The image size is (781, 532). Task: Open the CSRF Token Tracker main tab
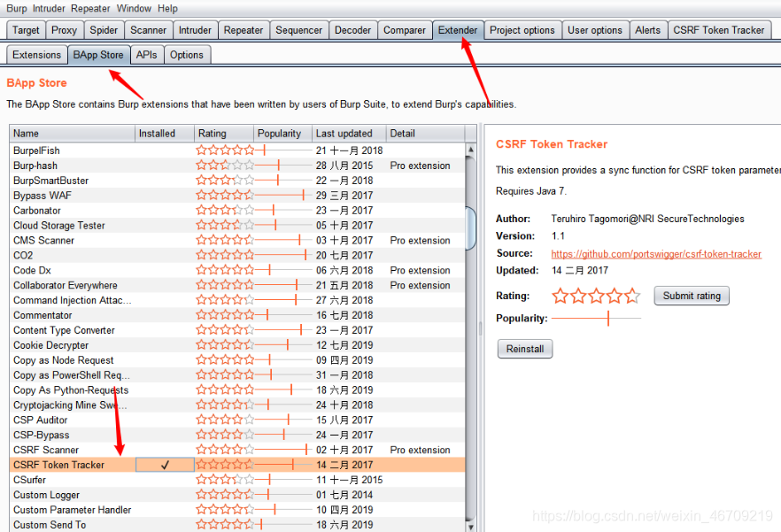[719, 30]
